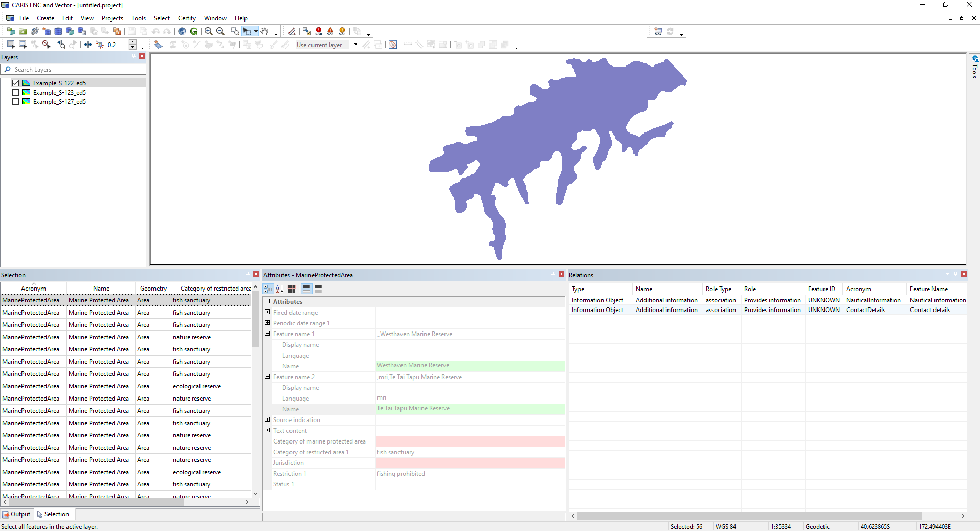980x531 pixels.
Task: Click the 0.2 tolerance value field
Action: click(117, 45)
